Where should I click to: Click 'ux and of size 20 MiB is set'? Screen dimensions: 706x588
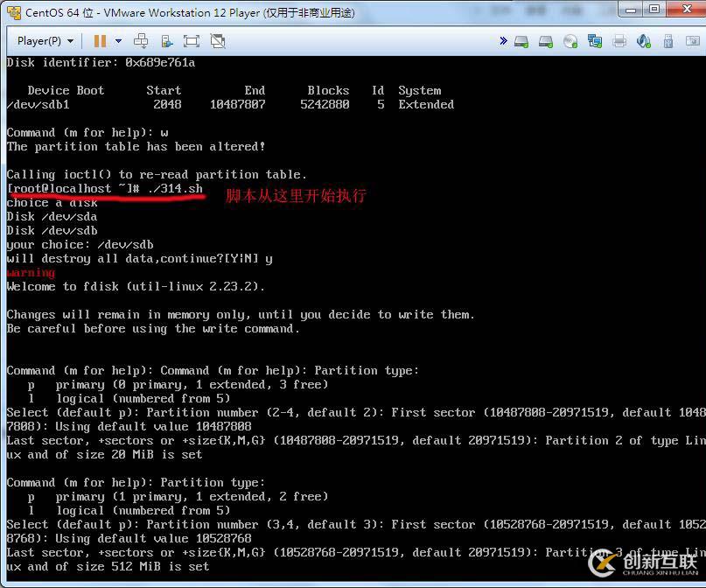coord(104,455)
